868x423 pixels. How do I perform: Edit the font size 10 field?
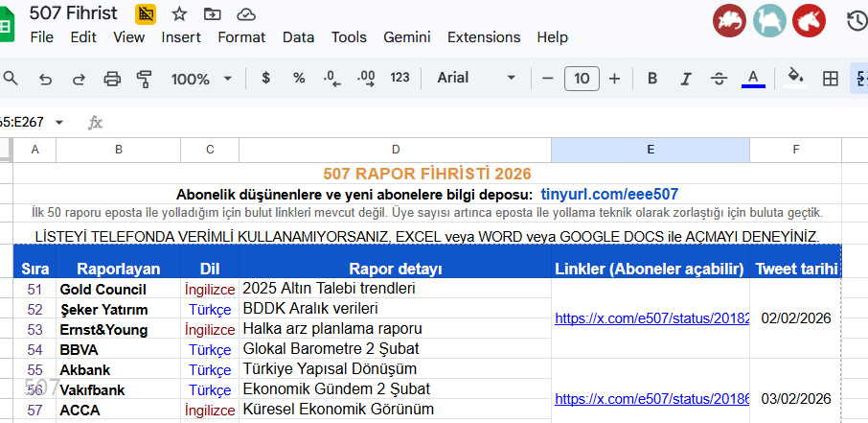(582, 79)
